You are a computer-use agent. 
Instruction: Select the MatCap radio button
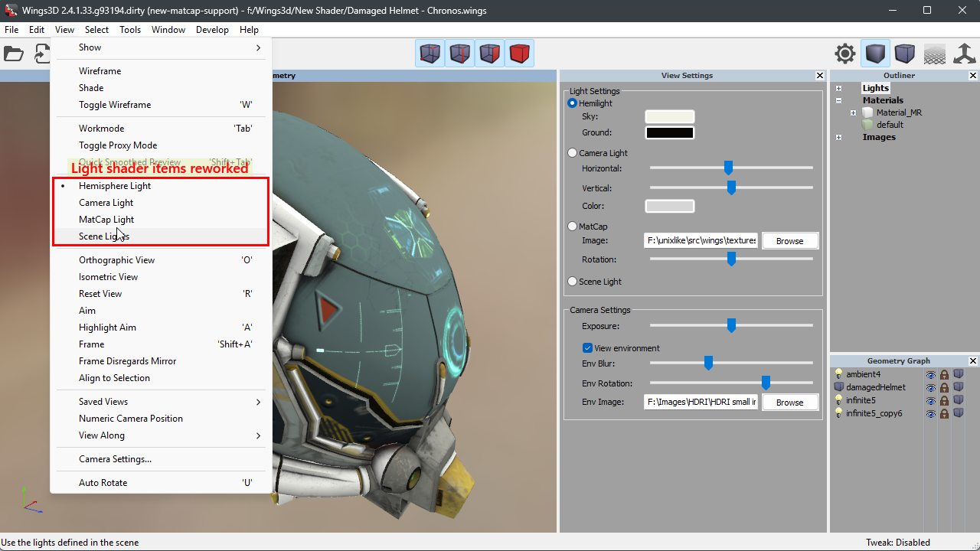573,227
